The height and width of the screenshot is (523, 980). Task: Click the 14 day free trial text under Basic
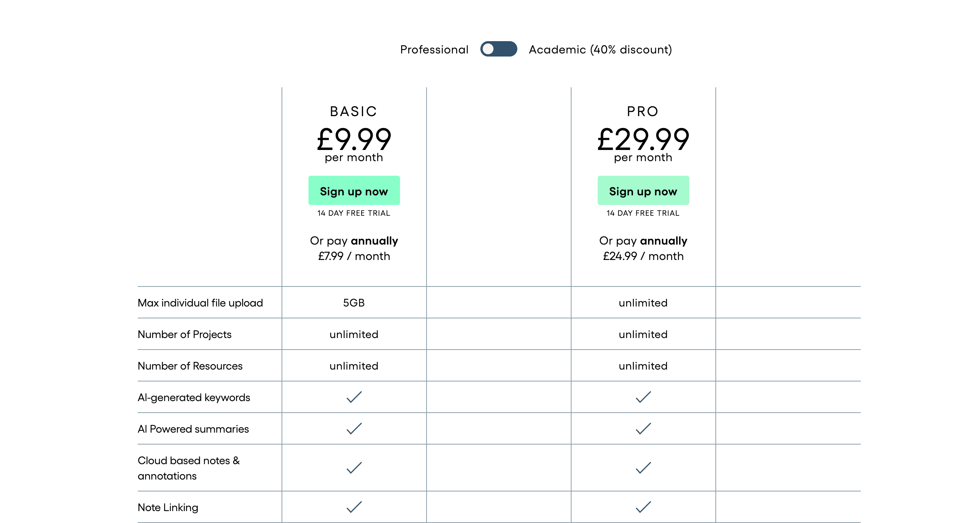353,213
